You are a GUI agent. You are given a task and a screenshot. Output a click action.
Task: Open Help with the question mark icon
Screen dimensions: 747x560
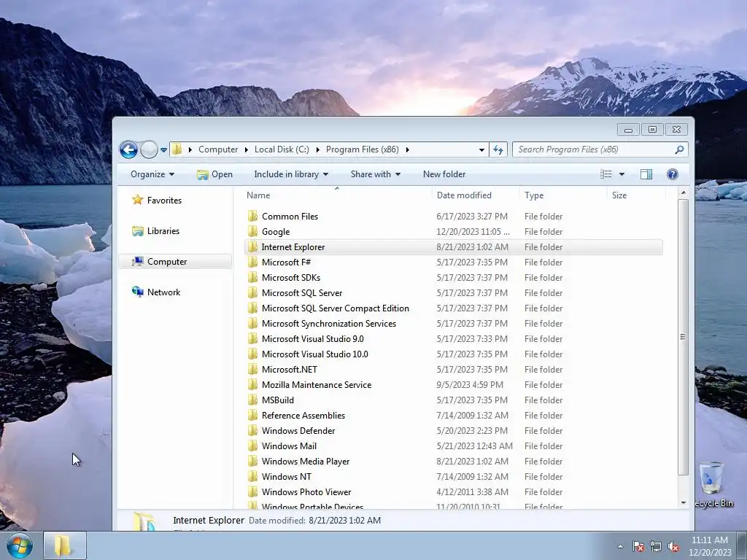(x=672, y=174)
